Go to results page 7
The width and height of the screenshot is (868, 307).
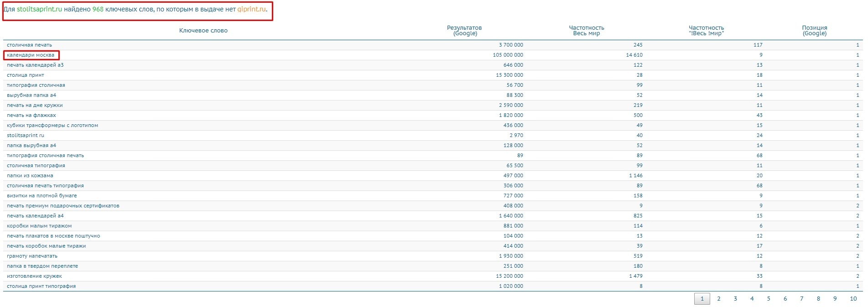801,299
